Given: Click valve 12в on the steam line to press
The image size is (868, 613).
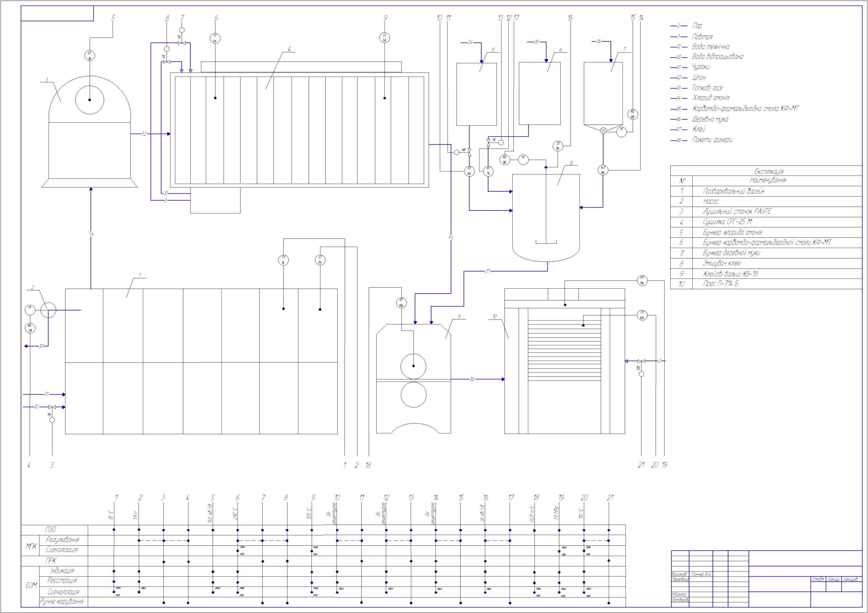Looking at the screenshot, I should 641,361.
